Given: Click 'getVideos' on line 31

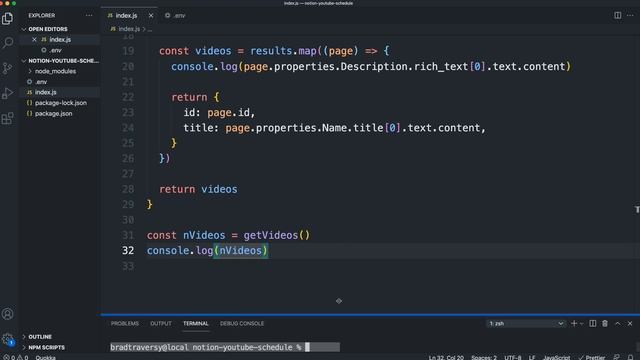Looking at the screenshot, I should pos(271,236).
